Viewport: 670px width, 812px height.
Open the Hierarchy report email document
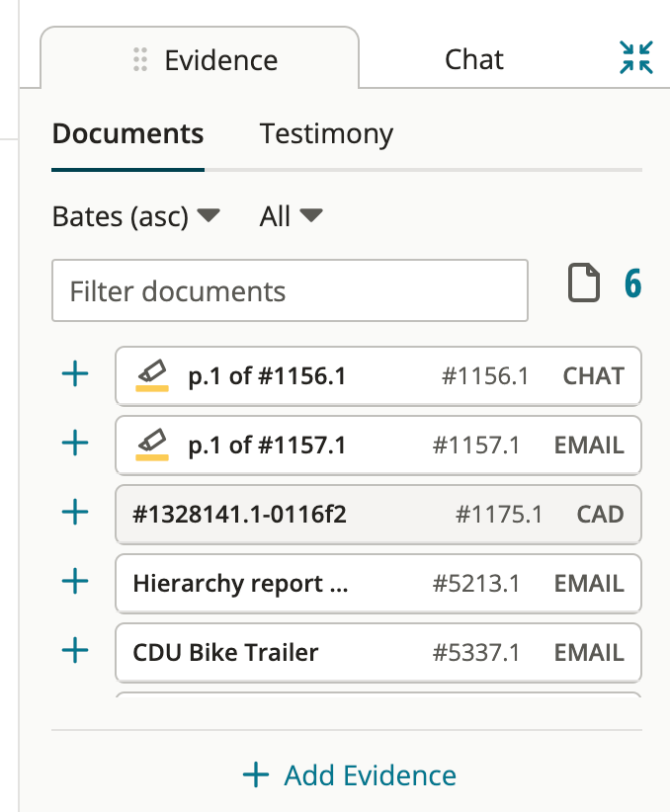(x=378, y=584)
